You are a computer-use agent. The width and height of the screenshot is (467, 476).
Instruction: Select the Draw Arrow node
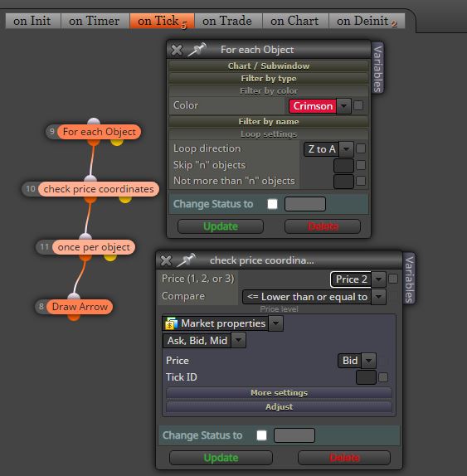tap(80, 307)
